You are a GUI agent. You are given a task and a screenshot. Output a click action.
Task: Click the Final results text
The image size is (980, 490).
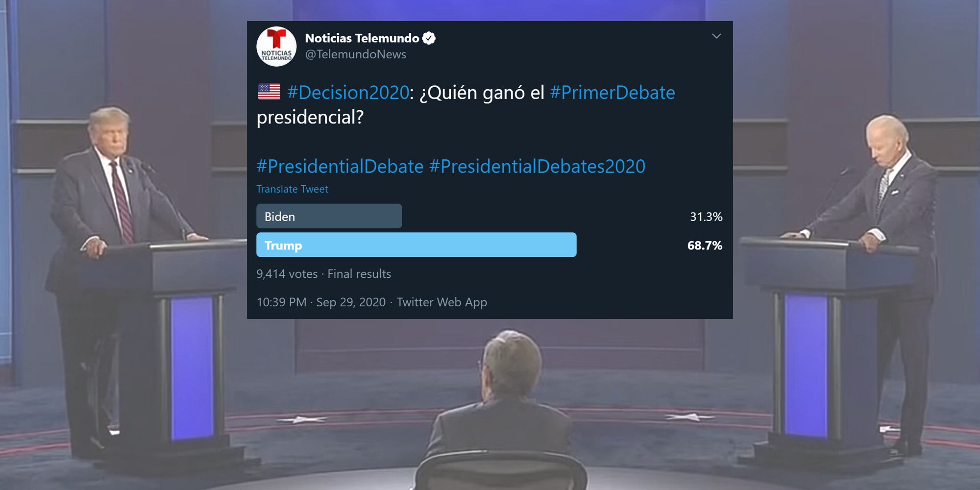(x=358, y=274)
